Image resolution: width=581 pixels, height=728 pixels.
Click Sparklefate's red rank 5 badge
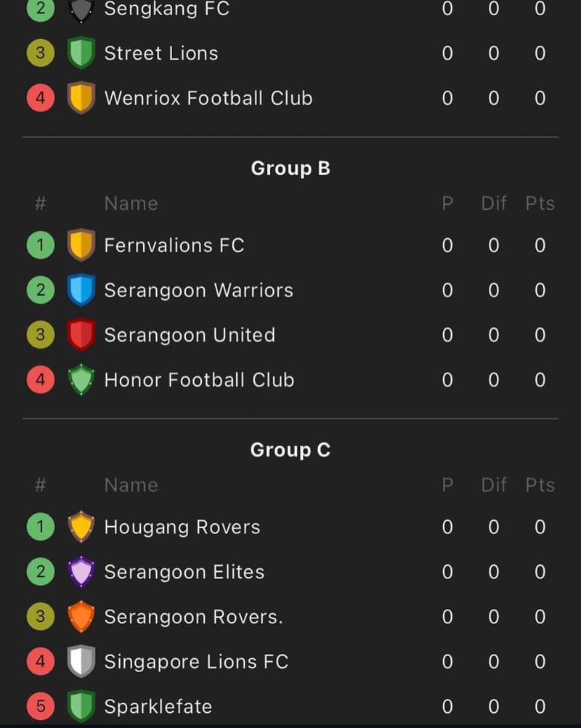pyautogui.click(x=40, y=706)
